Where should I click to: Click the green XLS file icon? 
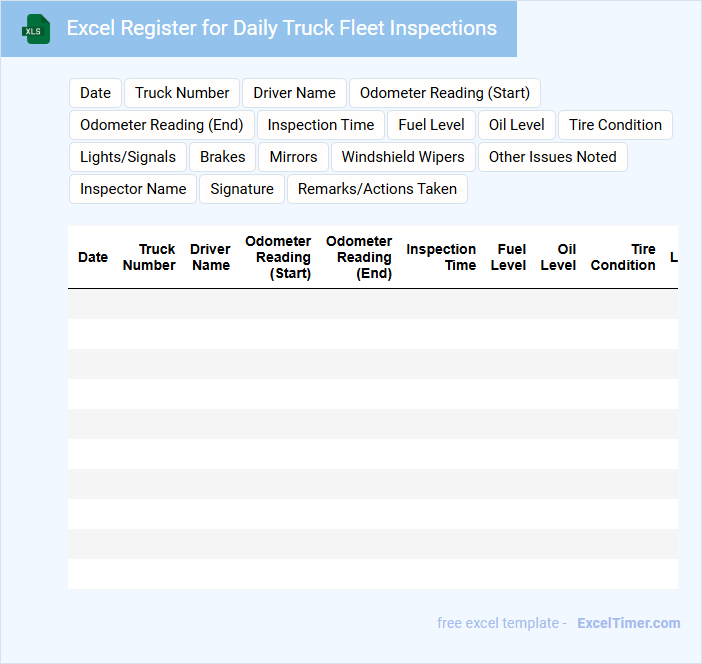click(x=36, y=29)
